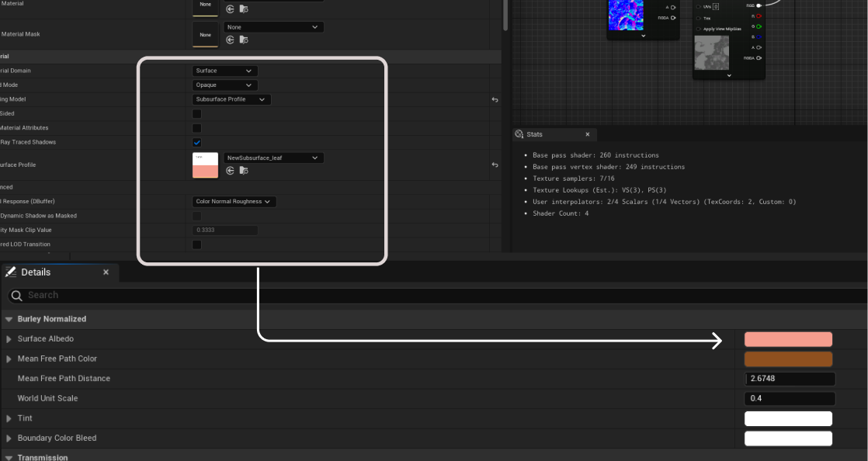Reset Subsurface Profile to default
Image resolution: width=868 pixels, height=461 pixels.
click(495, 165)
